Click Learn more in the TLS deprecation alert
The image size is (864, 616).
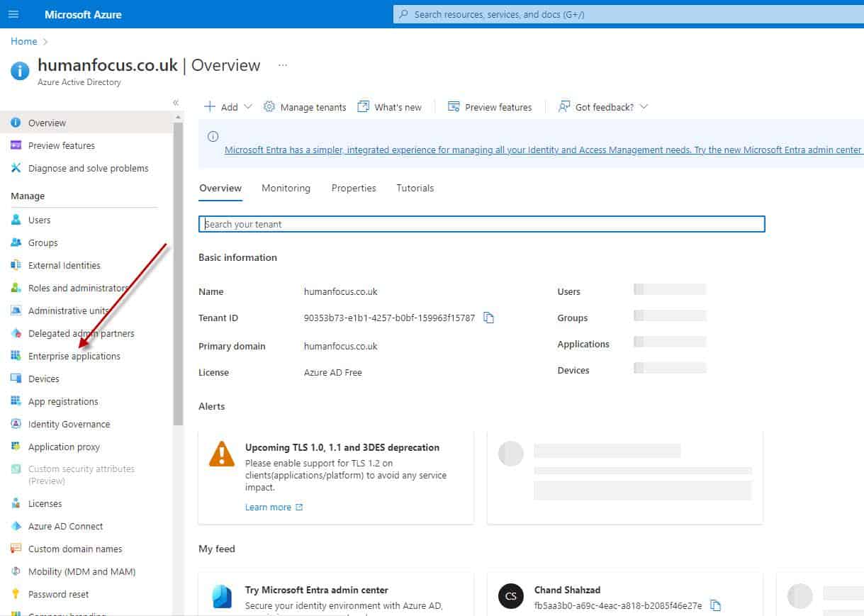point(269,507)
